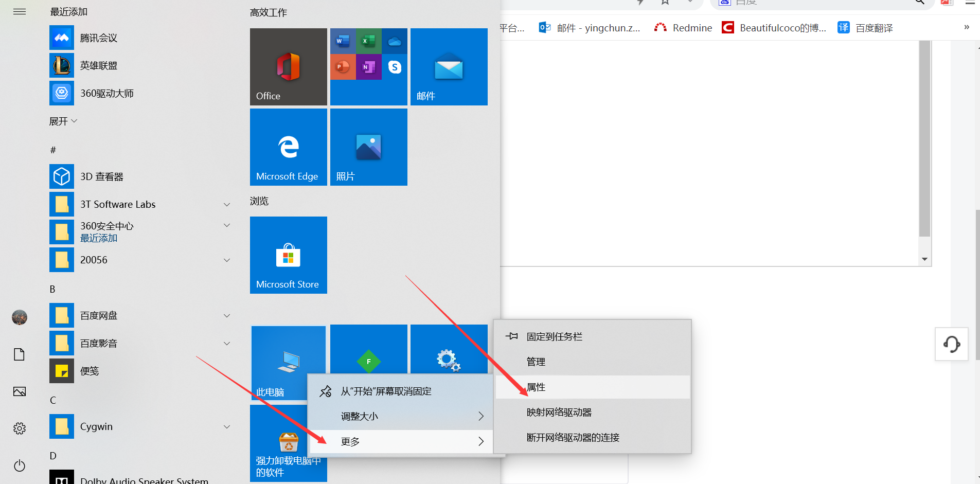Open the Redmine bookmark

(x=683, y=28)
